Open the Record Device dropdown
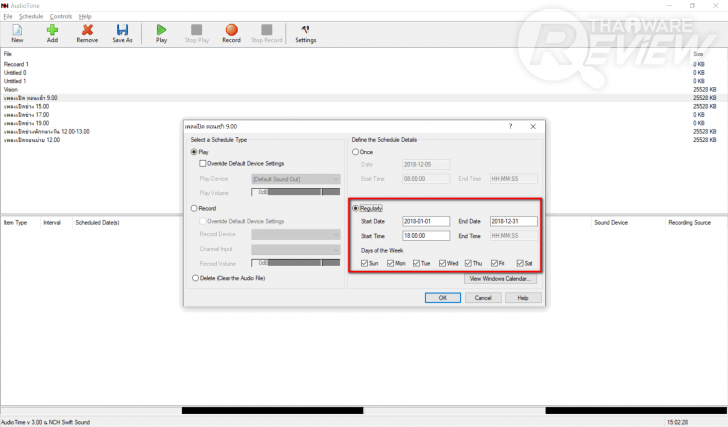Screen dimensions: 728x427 click(x=296, y=235)
